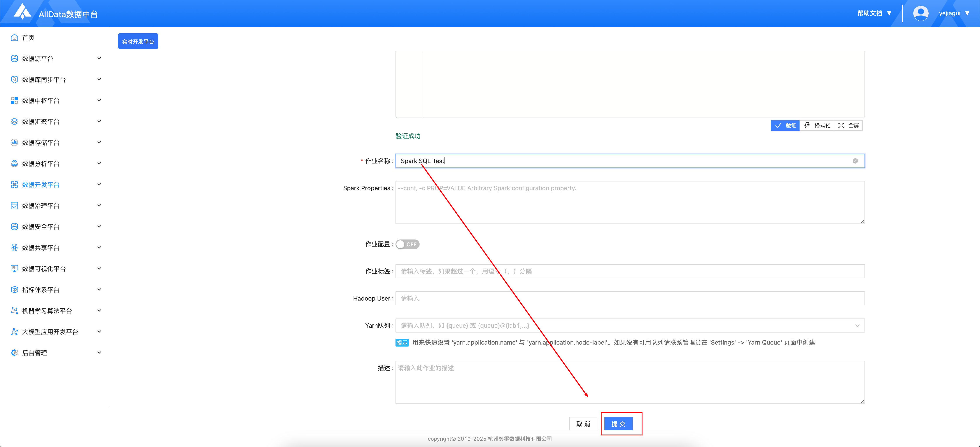Click the 数据中枢平台 sidebar icon

tap(14, 100)
